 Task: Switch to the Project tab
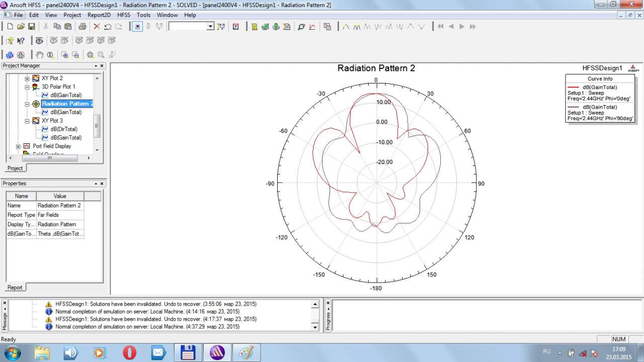[x=15, y=168]
